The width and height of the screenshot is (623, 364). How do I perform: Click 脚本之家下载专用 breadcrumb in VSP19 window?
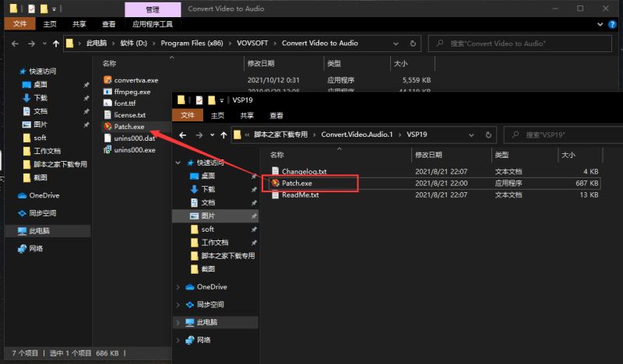(x=281, y=135)
